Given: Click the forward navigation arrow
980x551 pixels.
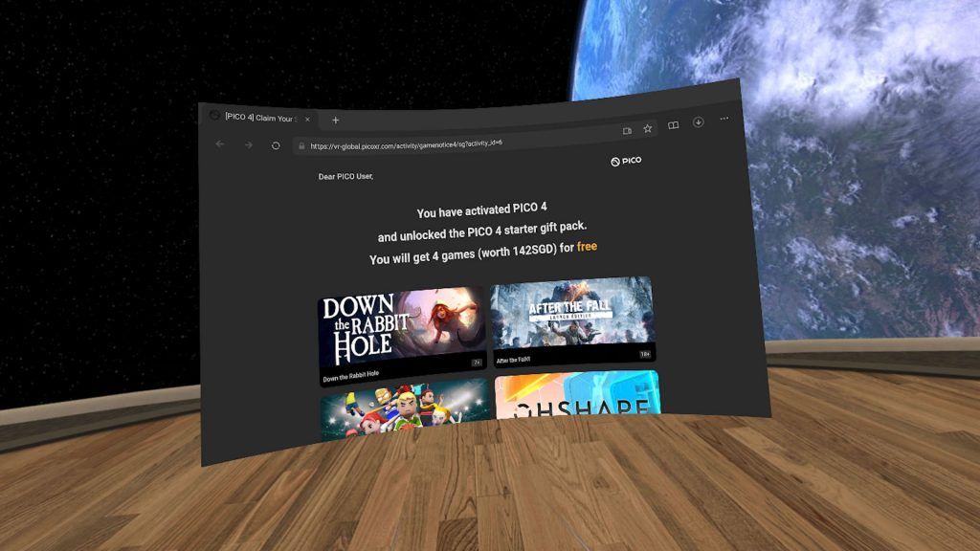Looking at the screenshot, I should 249,145.
